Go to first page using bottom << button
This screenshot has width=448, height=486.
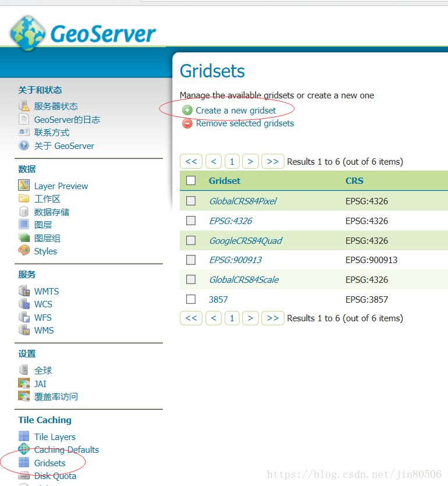click(191, 318)
